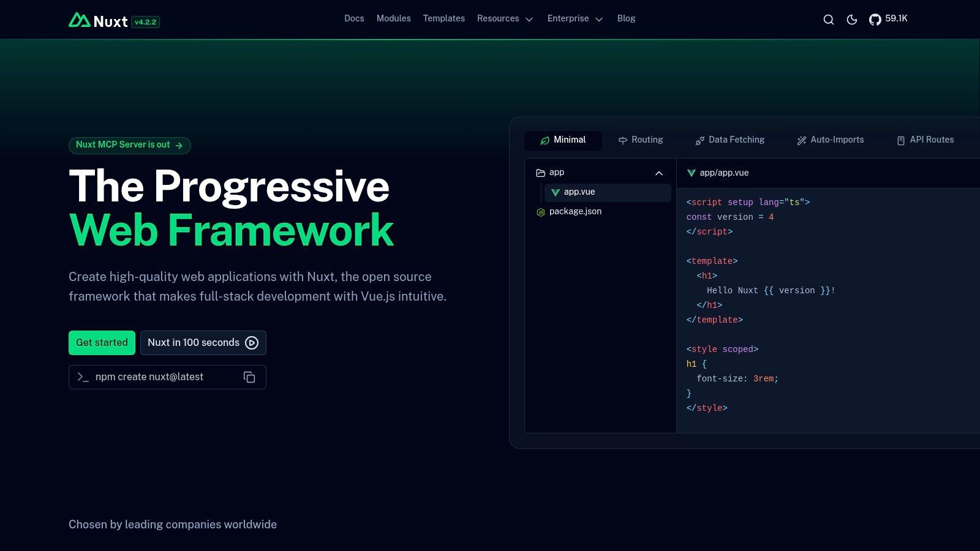Click the Nuxt logo in the header
The image size is (980, 551).
coord(98,21)
